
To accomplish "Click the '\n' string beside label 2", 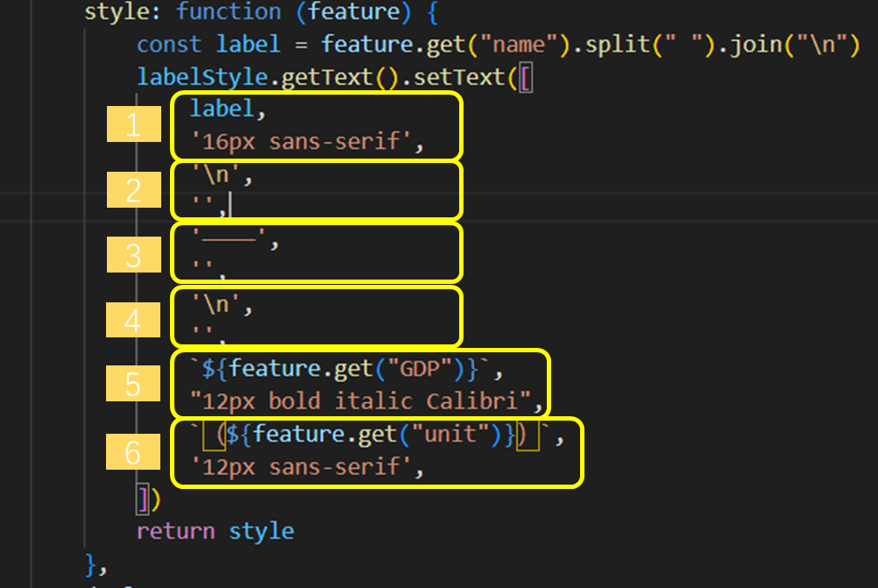I will click(x=216, y=174).
